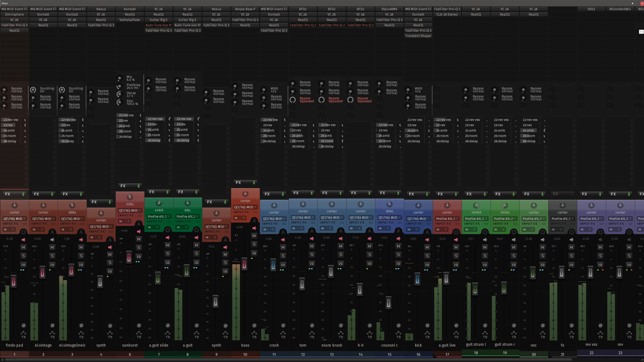Toggle FX bypass indicator on frodo pad
The image size is (644, 362).
point(23,194)
